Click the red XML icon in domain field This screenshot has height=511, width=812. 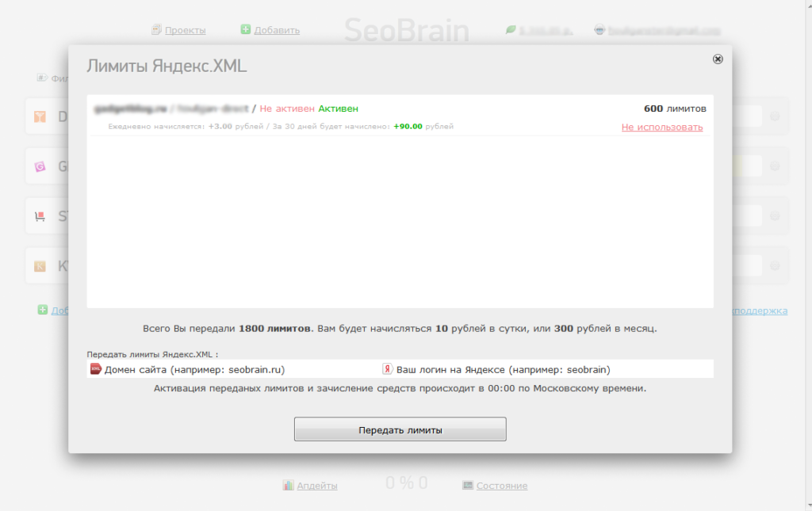coord(96,368)
